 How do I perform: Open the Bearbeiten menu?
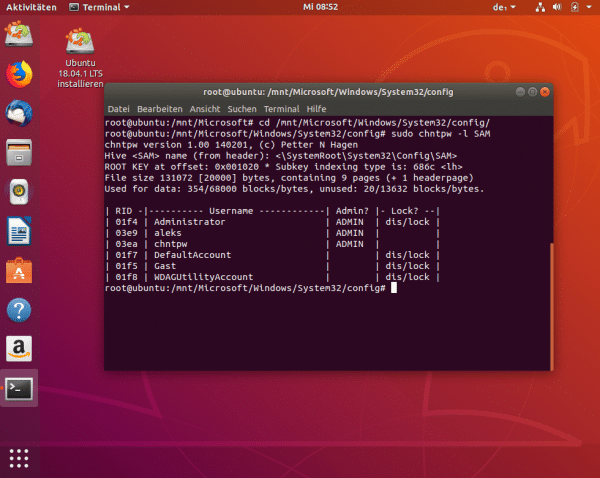159,108
